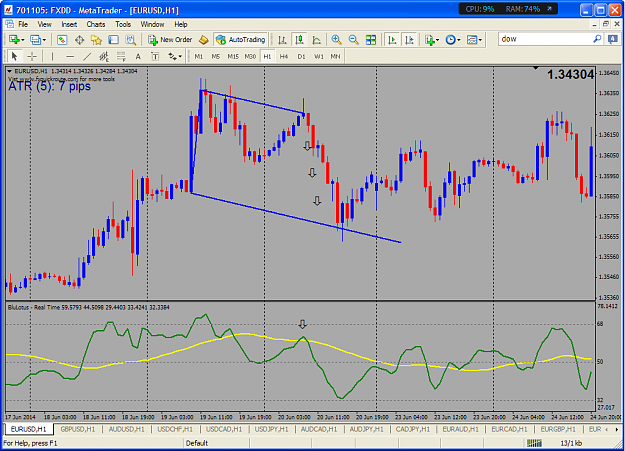The width and height of the screenshot is (625, 451).
Task: Open the Indicators list dropdown
Action: [432, 39]
